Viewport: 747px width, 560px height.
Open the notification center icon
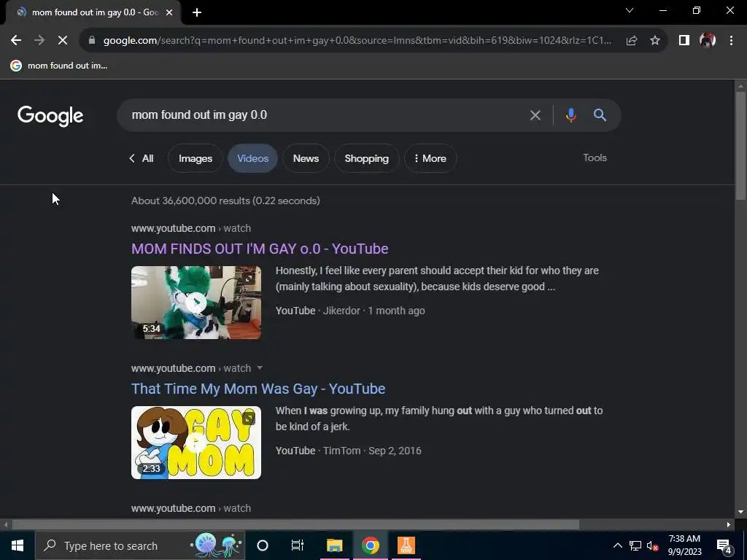(724, 545)
